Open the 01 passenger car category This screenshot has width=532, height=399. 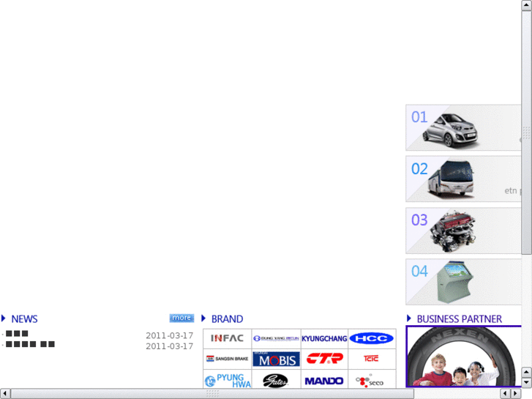[463, 127]
